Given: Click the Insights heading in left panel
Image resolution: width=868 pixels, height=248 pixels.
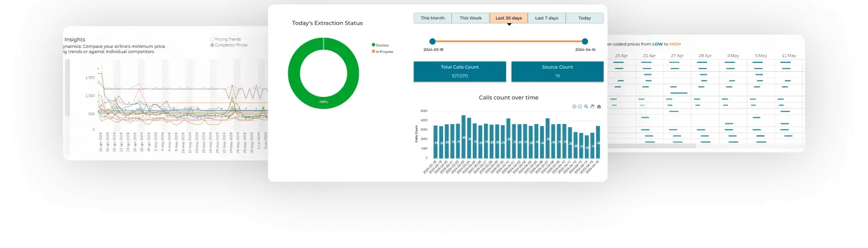Looking at the screenshot, I should [75, 39].
